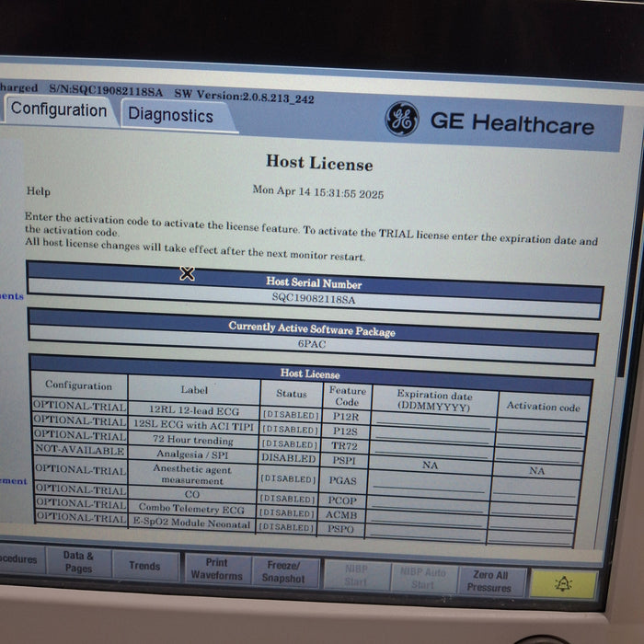This screenshot has height=644, width=644.
Task: Click the Activation code column header
Action: click(543, 407)
